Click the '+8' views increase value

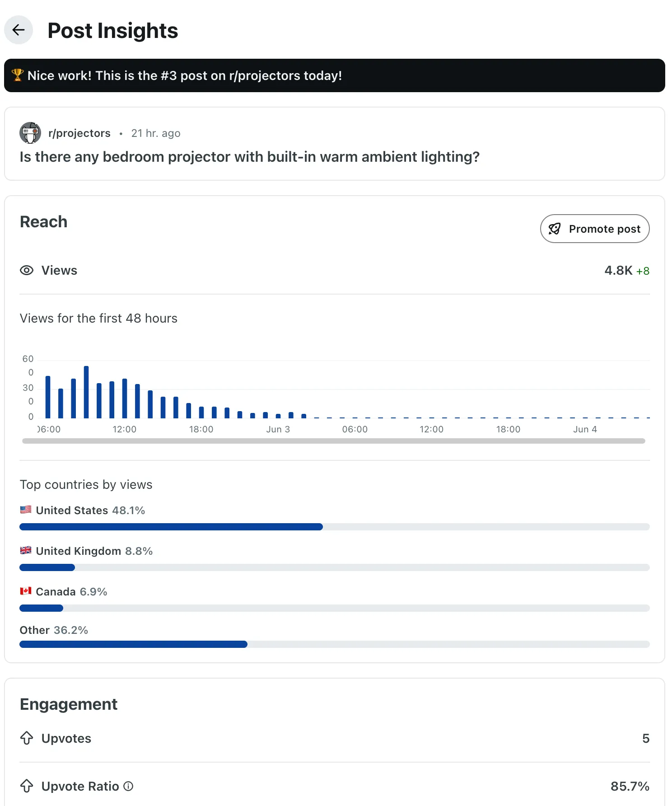(643, 271)
